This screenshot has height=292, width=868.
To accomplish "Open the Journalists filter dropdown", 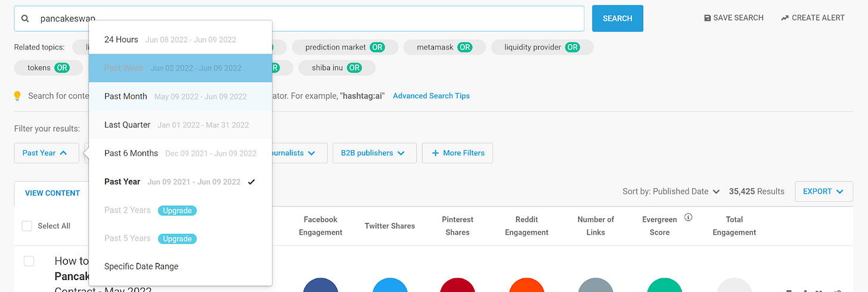I will tap(298, 153).
